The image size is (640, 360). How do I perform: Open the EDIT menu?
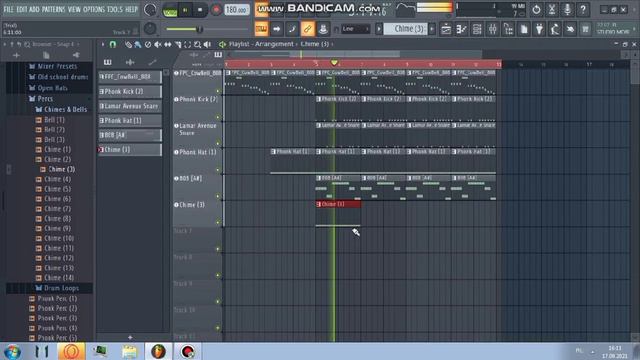(22, 9)
